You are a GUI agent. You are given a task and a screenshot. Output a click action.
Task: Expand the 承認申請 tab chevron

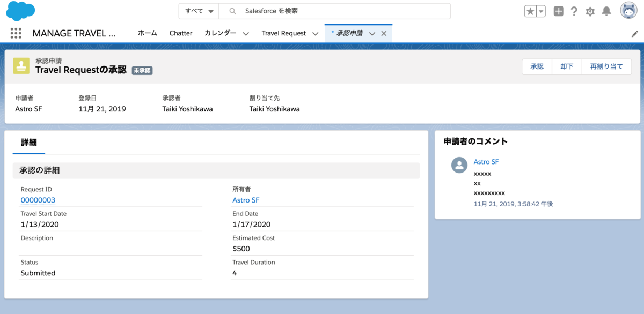(372, 34)
